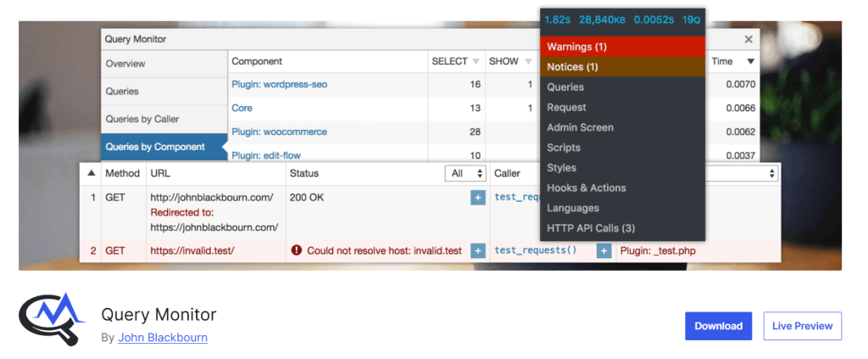Switch to Queries by Caller tab

(x=164, y=119)
